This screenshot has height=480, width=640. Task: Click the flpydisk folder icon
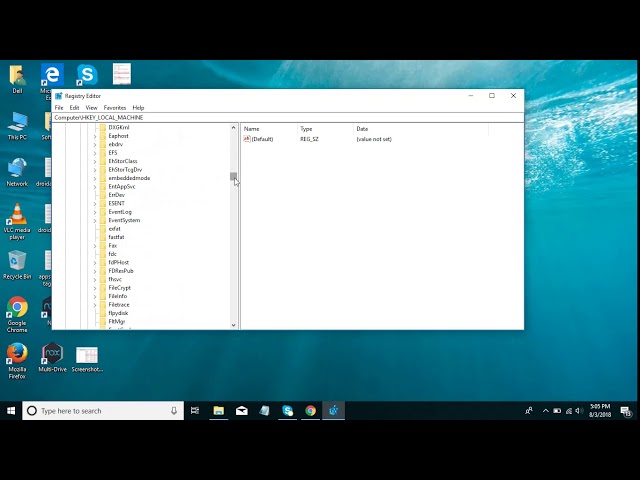coord(103,313)
